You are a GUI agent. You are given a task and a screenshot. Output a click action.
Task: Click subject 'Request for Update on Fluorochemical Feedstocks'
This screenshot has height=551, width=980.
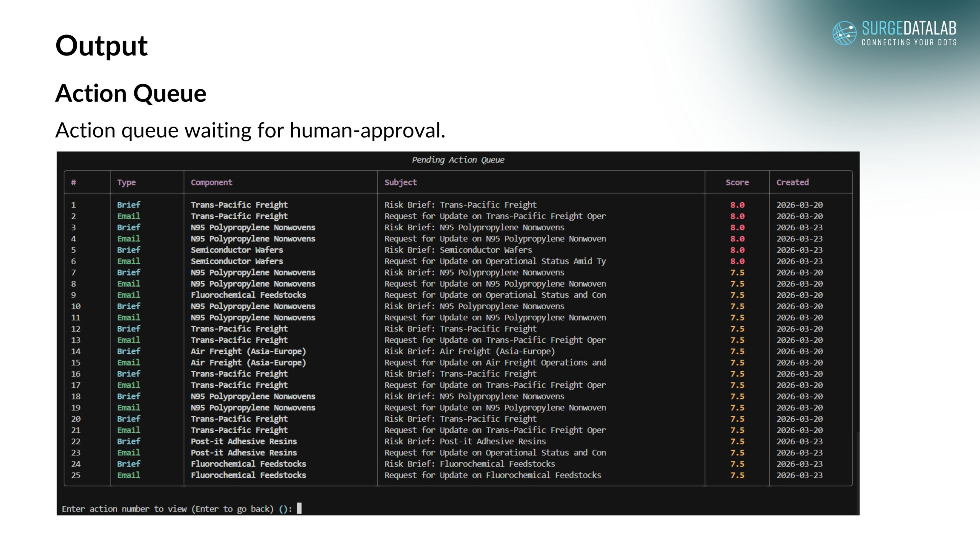[492, 475]
